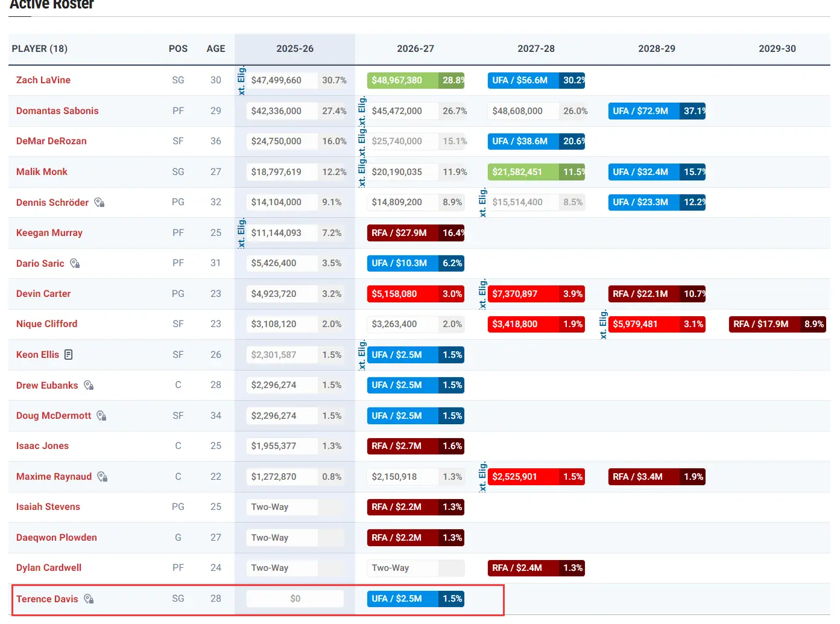840x624 pixels.
Task: Click the pin-lock icon beside Doug McDermott
Action: click(101, 416)
